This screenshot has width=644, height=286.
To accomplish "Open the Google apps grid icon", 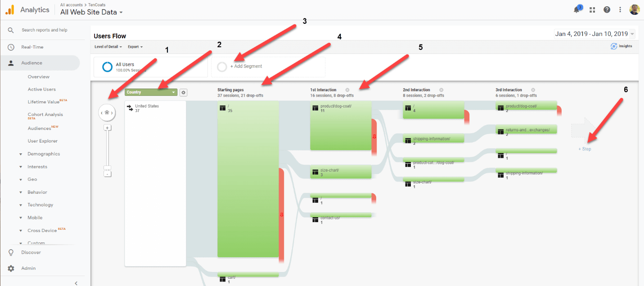I will (592, 9).
